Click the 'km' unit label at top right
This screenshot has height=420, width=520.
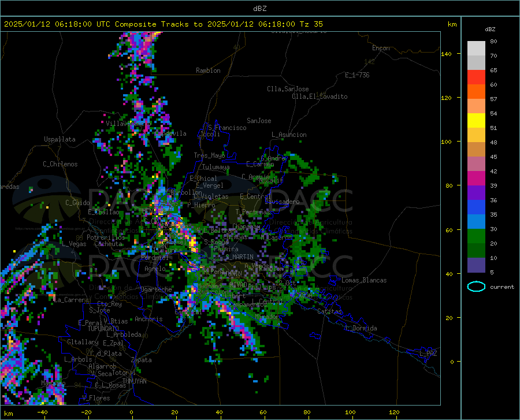point(452,24)
